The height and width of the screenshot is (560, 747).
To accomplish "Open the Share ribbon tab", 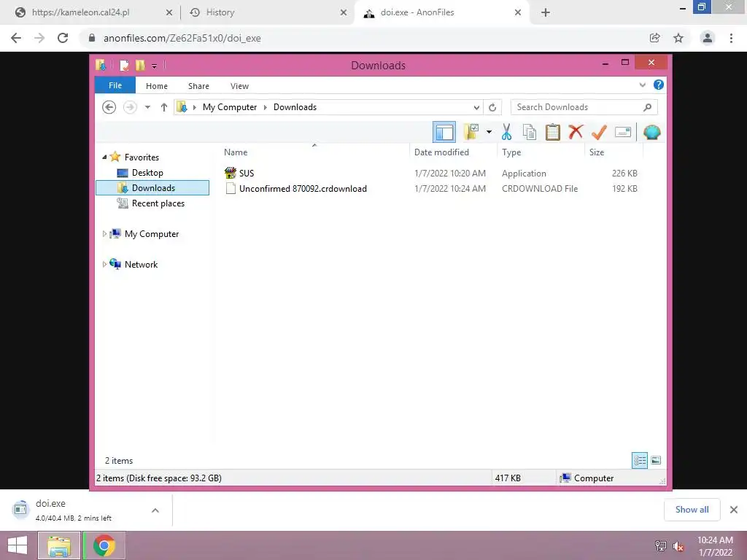I will tap(198, 86).
